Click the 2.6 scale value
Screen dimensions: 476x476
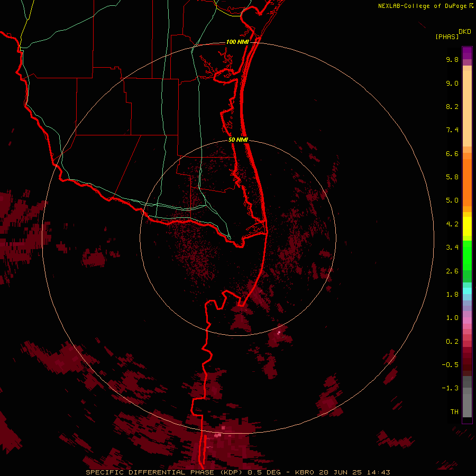[452, 271]
